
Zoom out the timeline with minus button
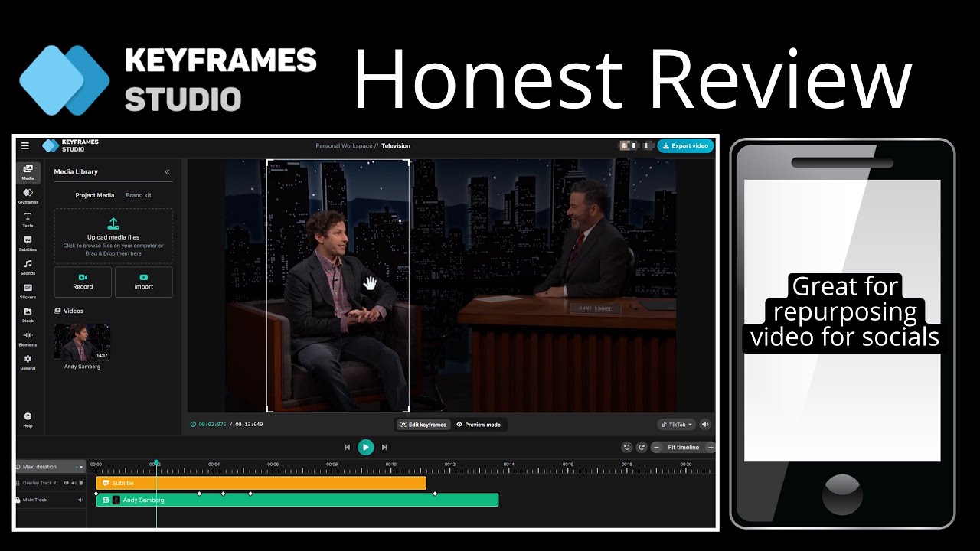point(656,448)
